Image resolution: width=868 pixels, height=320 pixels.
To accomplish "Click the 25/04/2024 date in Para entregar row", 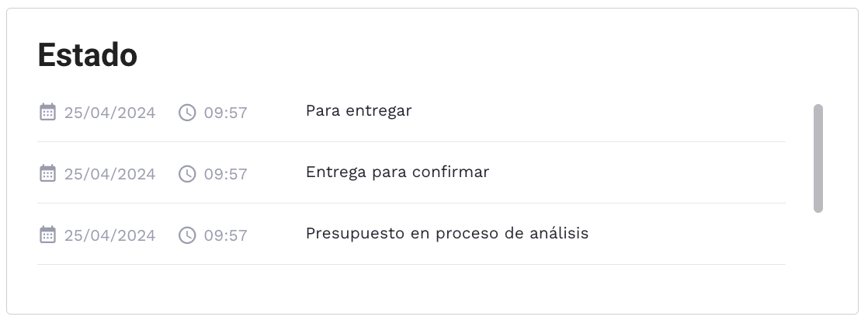I will click(109, 113).
